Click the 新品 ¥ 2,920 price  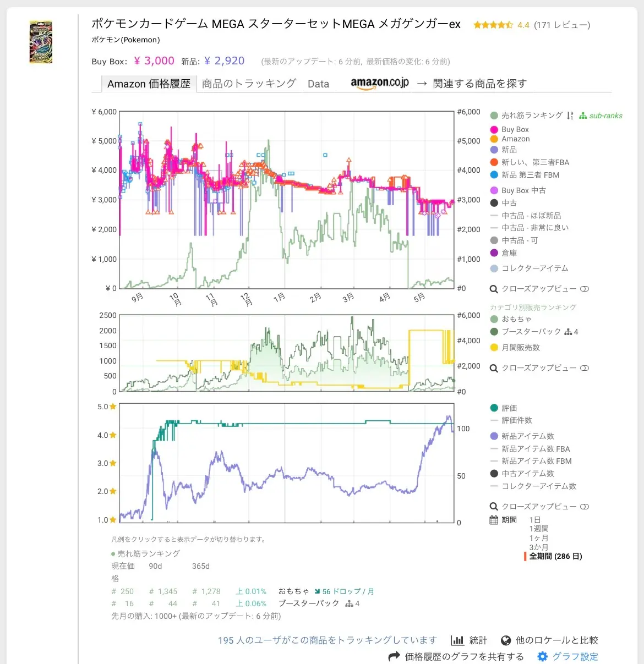click(x=224, y=61)
